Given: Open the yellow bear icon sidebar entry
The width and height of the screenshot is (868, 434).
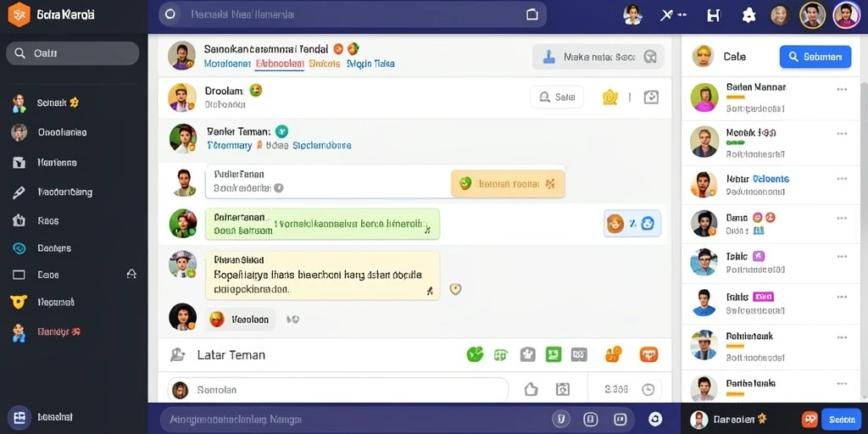Looking at the screenshot, I should point(19,303).
